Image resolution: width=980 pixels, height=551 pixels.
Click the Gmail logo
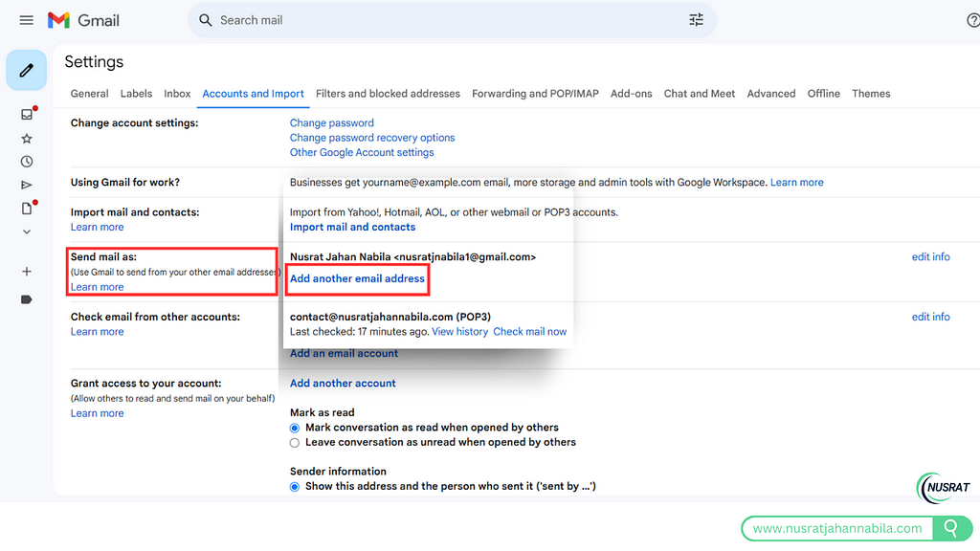pyautogui.click(x=83, y=21)
